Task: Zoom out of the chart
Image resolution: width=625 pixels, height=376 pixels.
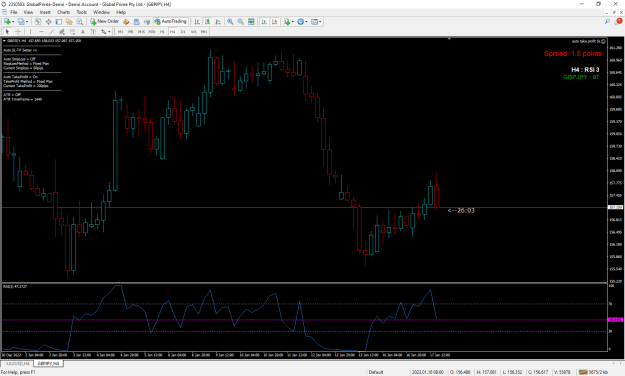Action: [240, 22]
